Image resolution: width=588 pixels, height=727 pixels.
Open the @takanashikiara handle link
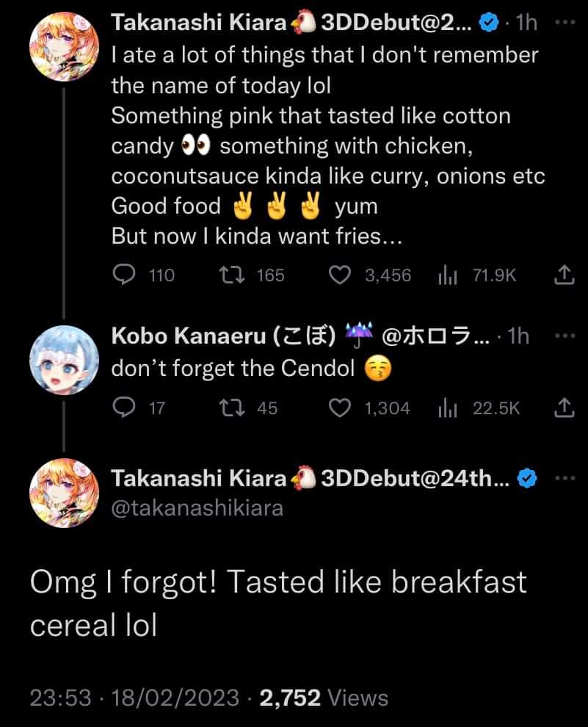[x=196, y=507]
